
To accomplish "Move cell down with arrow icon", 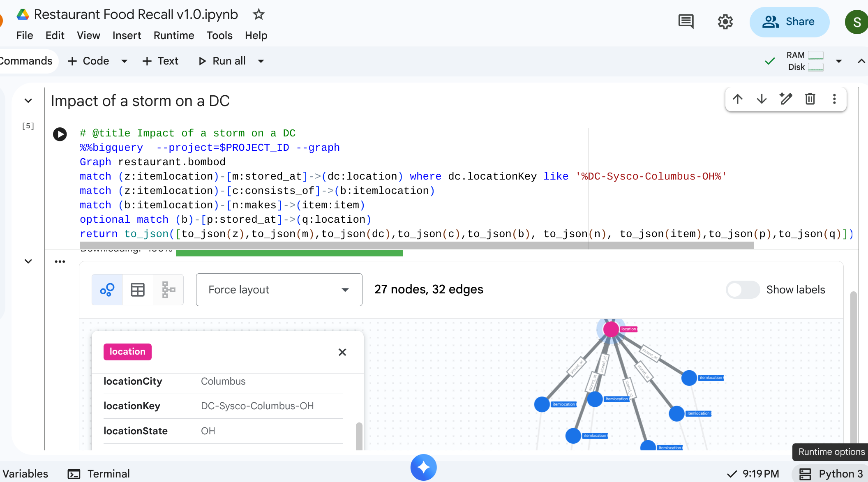I will click(762, 99).
